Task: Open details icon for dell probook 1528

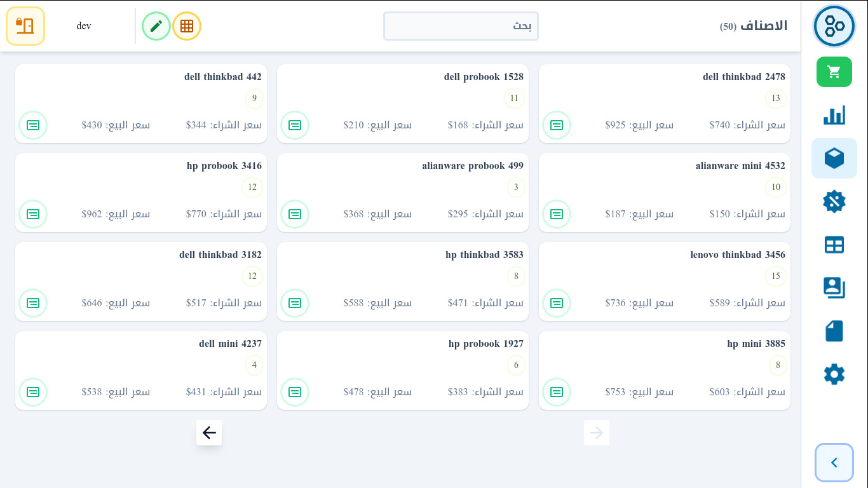Action: coord(295,125)
